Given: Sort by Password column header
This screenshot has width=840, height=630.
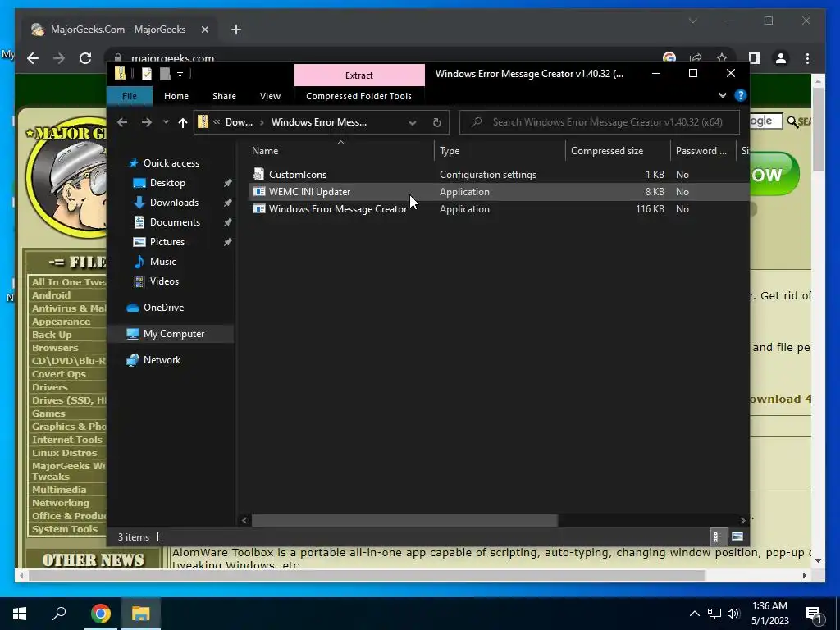Looking at the screenshot, I should pyautogui.click(x=703, y=151).
